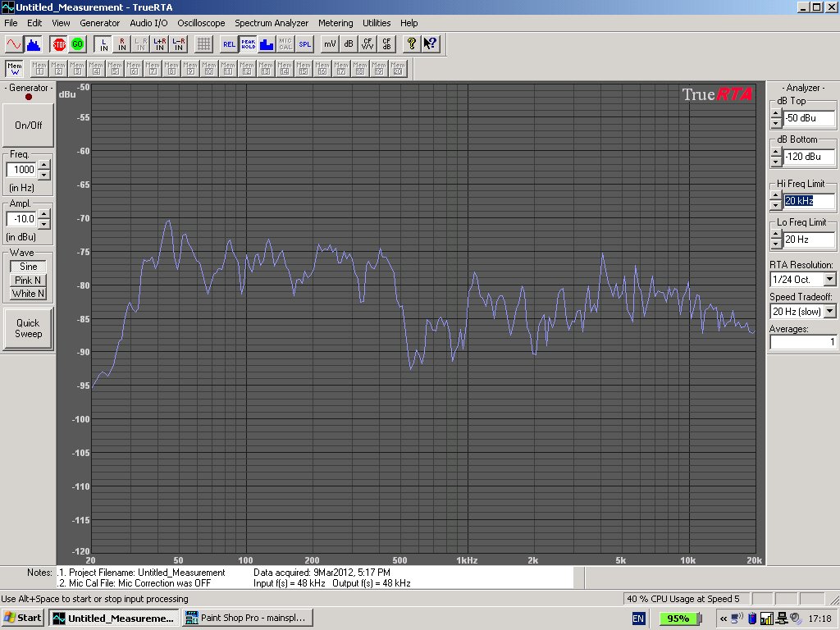
Task: Select the spectrum analyzer view icon
Action: click(33, 44)
